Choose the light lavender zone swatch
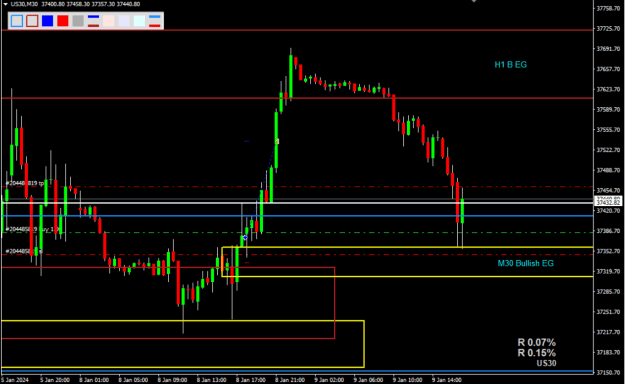The image size is (625, 384). click(124, 21)
